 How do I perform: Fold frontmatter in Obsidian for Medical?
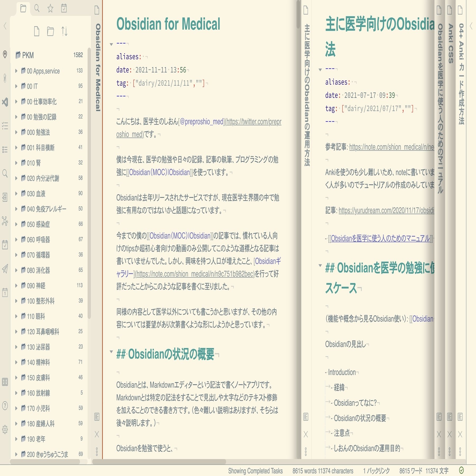point(111,44)
